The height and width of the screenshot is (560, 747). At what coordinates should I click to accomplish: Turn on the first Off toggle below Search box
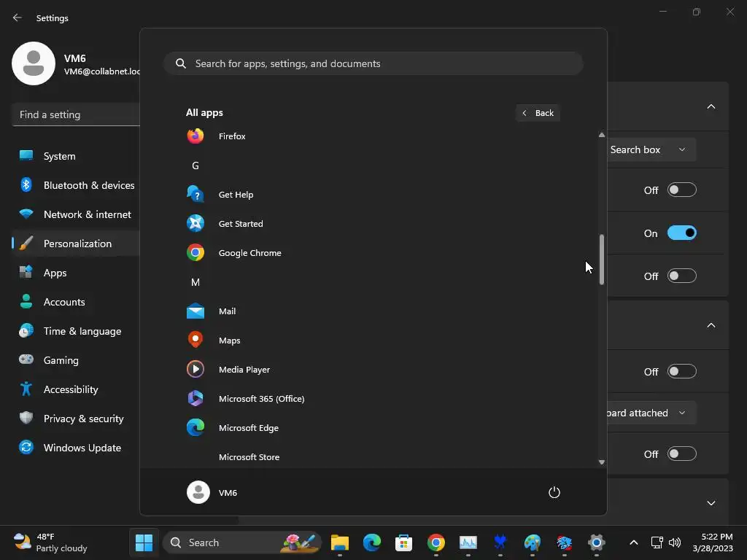(x=682, y=190)
